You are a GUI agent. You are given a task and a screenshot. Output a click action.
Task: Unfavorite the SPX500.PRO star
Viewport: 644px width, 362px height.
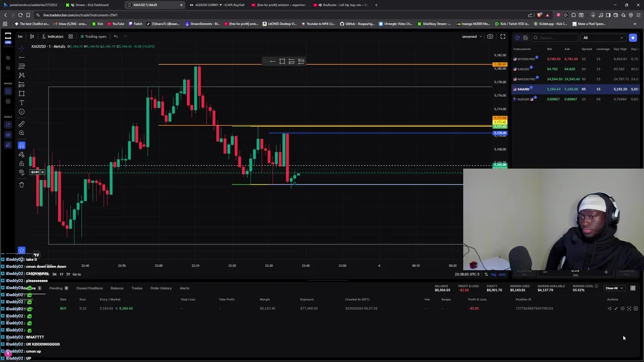(x=537, y=58)
